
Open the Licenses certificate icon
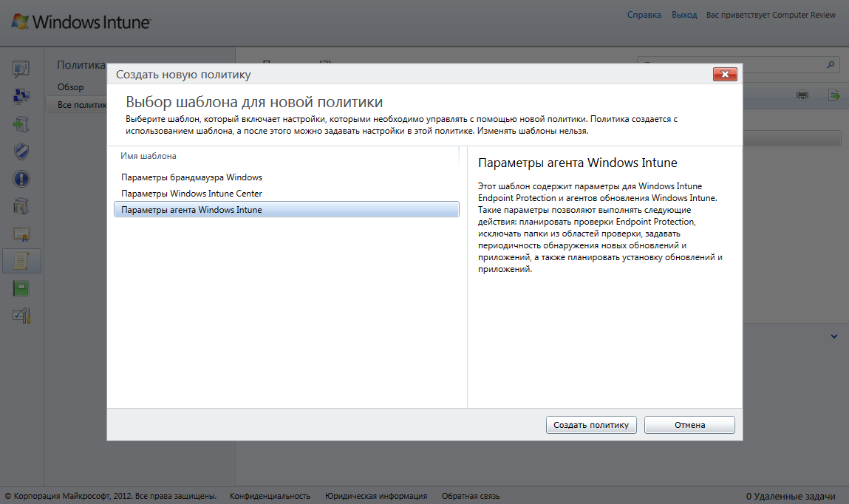click(x=21, y=234)
